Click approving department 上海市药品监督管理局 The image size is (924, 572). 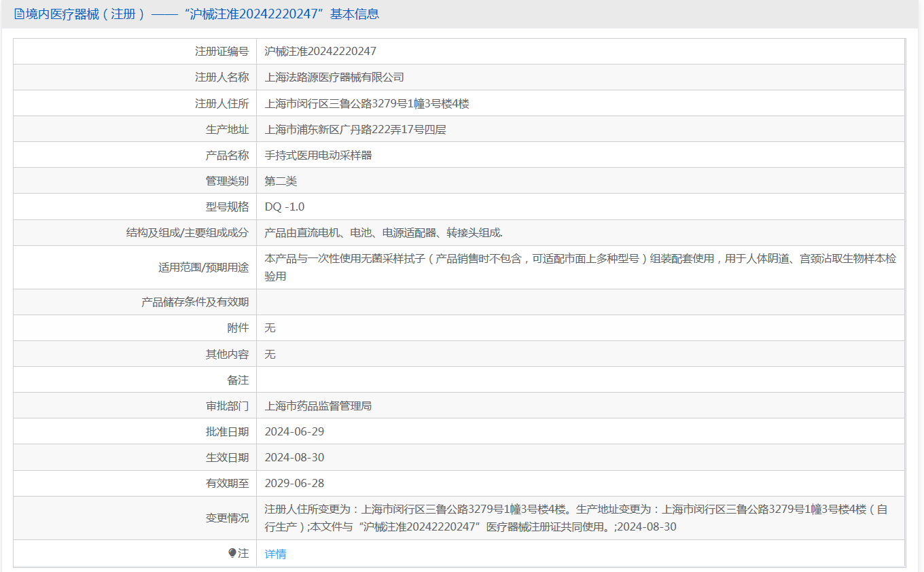318,406
